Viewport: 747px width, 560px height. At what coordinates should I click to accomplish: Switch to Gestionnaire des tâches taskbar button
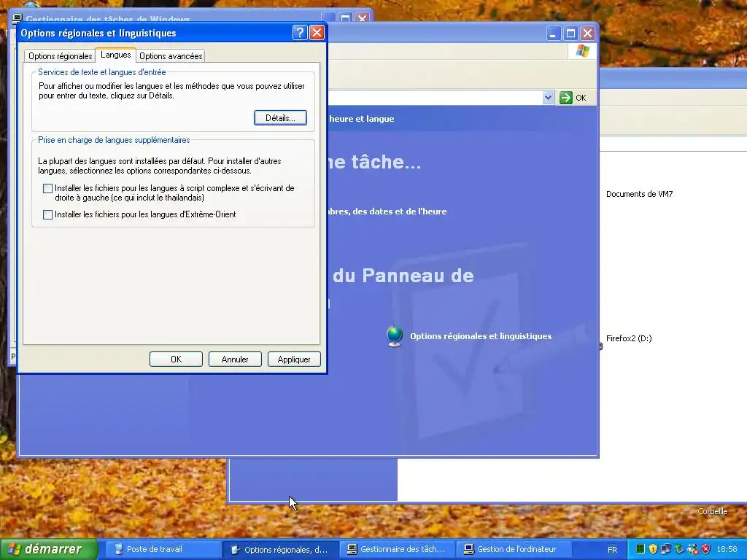(x=397, y=550)
